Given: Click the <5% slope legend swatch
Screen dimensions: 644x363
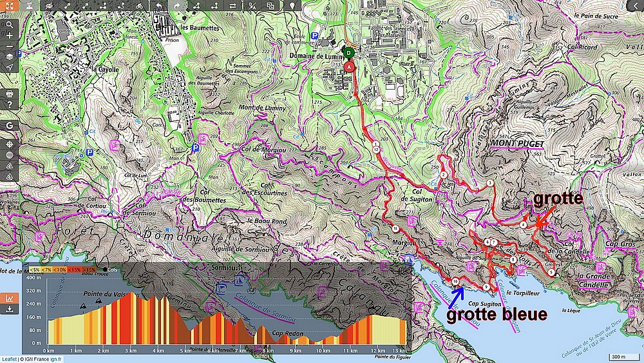Looking at the screenshot, I should (35, 270).
